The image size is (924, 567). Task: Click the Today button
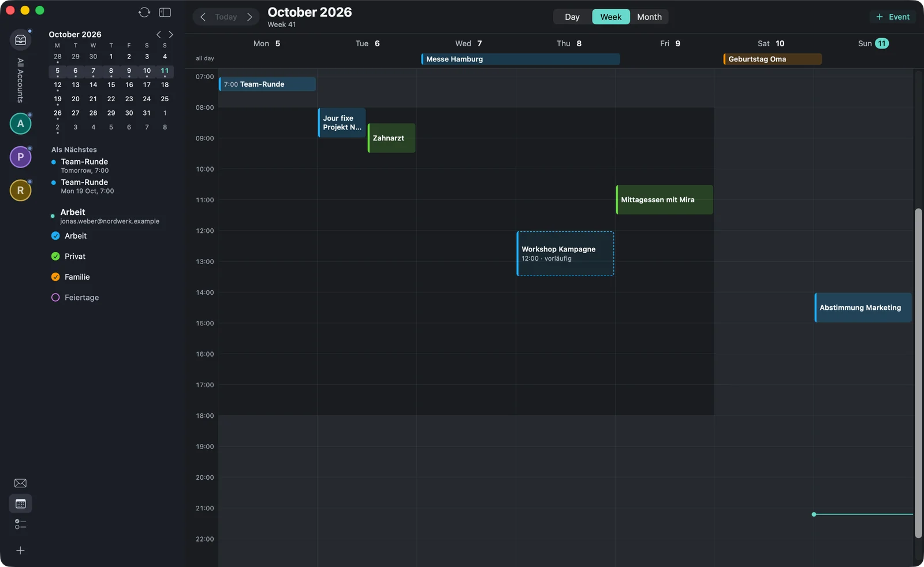click(226, 17)
